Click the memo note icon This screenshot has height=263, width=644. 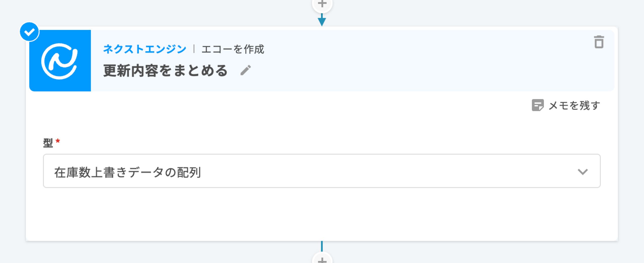pyautogui.click(x=538, y=105)
